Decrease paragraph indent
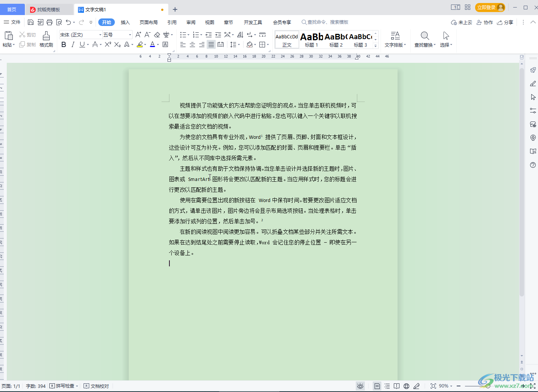Viewport: 538px width, 392px height. (x=209, y=35)
